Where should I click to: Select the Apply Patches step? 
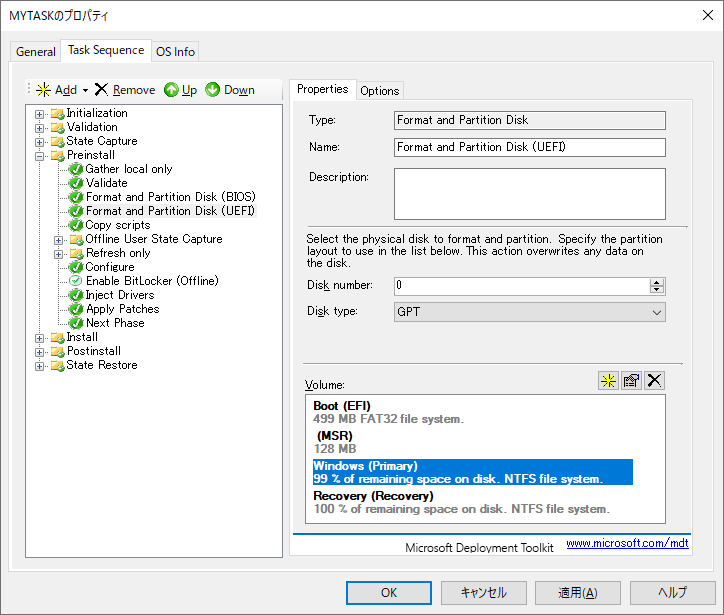click(122, 309)
